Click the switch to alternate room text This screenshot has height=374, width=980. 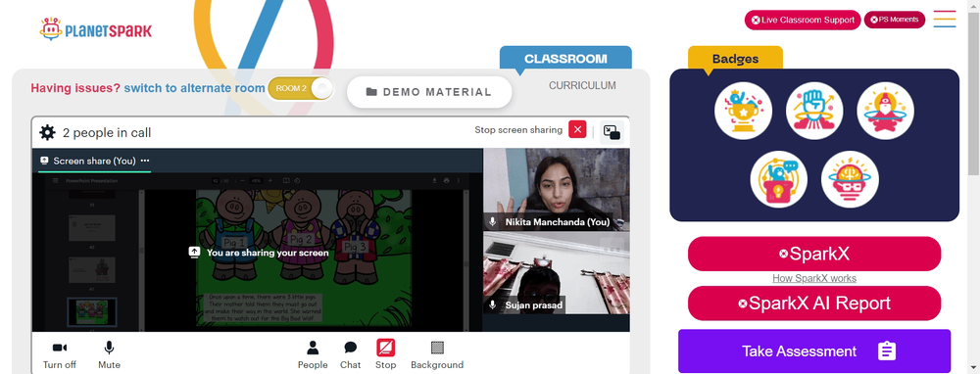[x=194, y=88]
